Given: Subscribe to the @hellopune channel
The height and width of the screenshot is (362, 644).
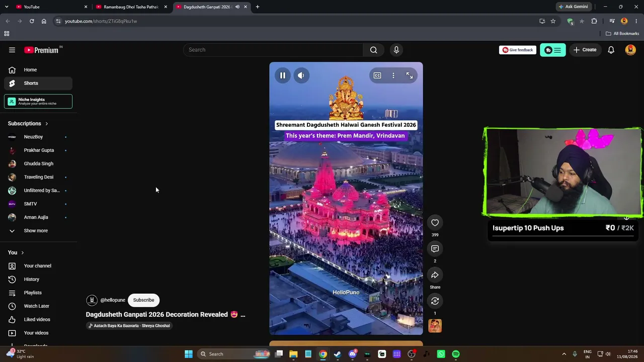Looking at the screenshot, I should [143, 300].
